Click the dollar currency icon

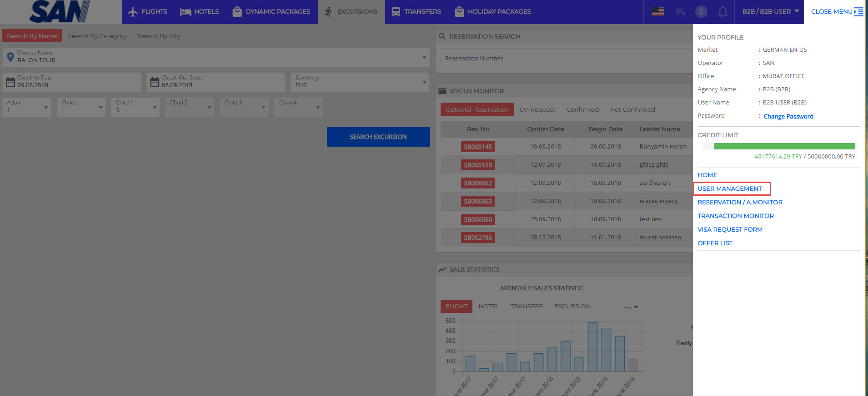701,12
